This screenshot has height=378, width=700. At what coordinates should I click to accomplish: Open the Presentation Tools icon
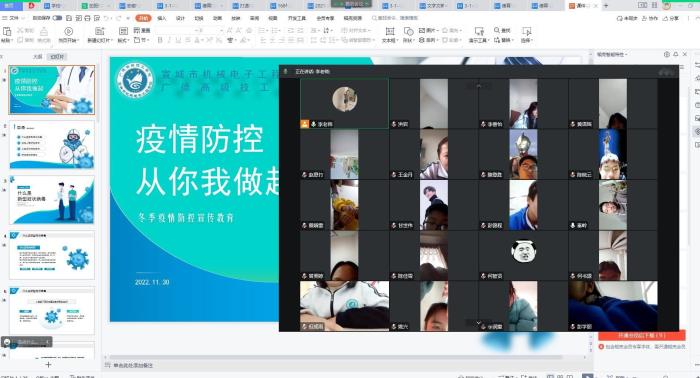[479, 31]
